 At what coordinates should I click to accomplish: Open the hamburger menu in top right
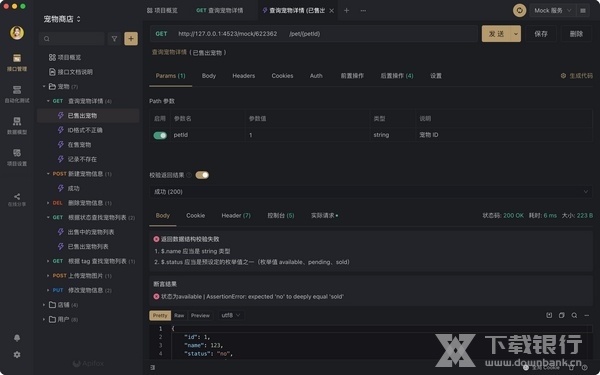point(583,10)
